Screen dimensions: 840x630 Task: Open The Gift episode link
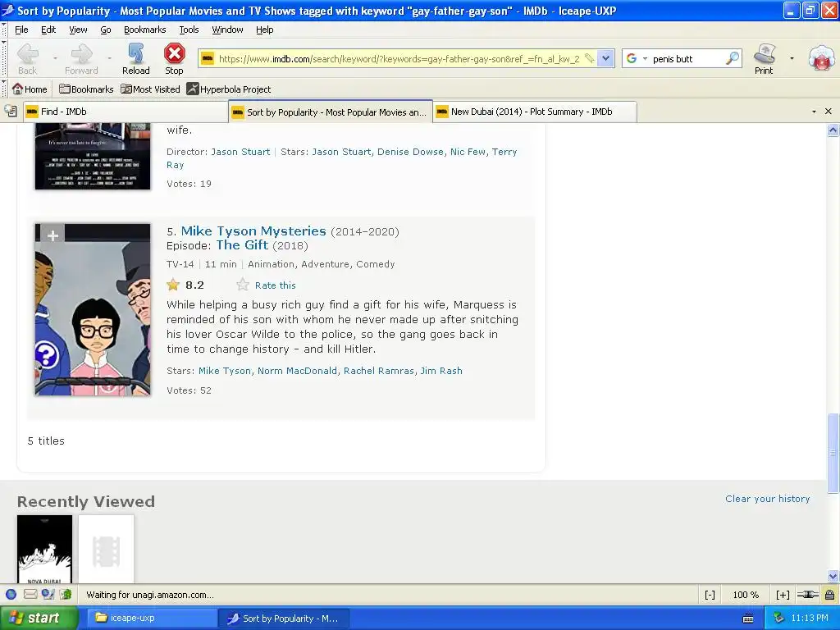click(242, 244)
